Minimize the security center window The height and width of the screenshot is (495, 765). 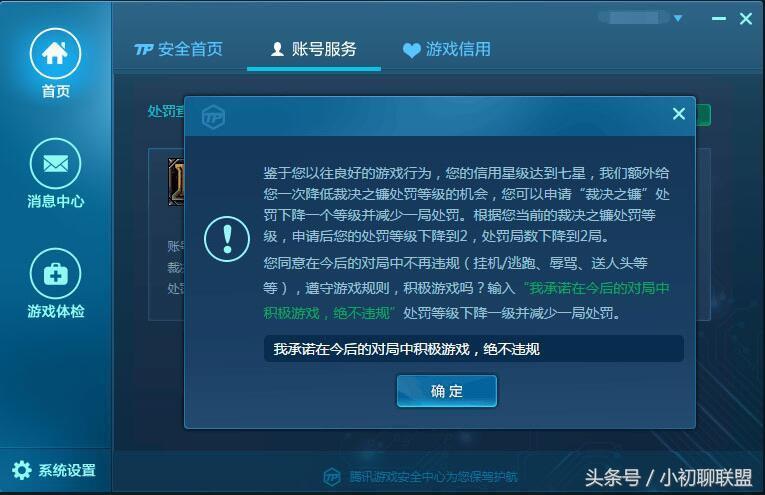719,19
